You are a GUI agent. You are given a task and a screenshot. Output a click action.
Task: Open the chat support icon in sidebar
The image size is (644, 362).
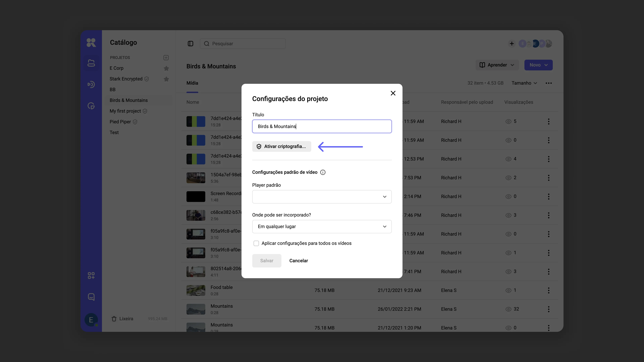click(91, 297)
